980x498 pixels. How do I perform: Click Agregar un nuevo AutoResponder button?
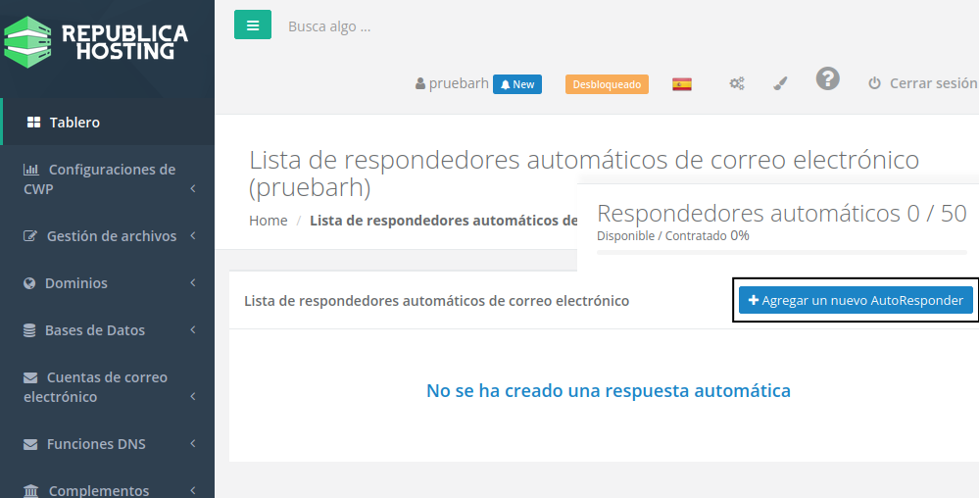point(856,300)
